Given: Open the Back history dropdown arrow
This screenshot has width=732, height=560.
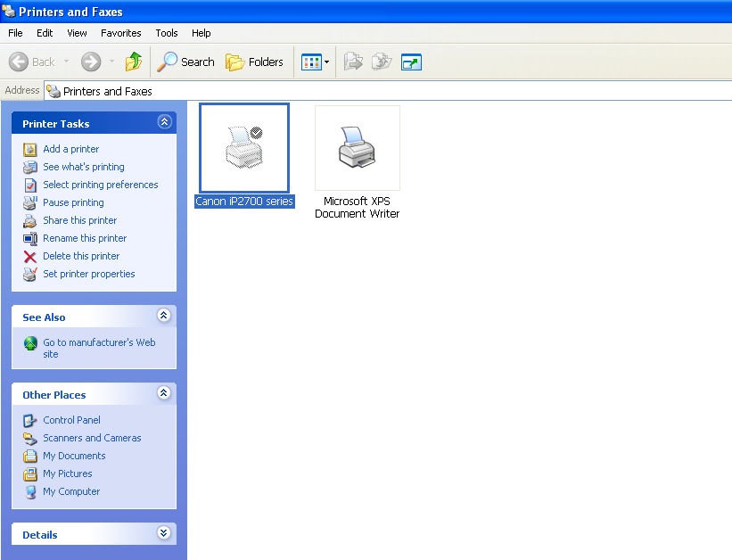Looking at the screenshot, I should (66, 62).
